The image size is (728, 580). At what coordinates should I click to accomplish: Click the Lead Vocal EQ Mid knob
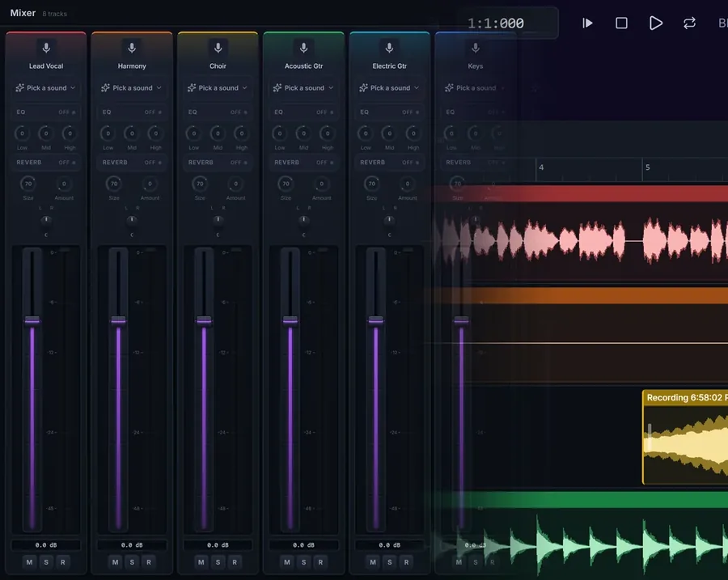click(x=46, y=133)
